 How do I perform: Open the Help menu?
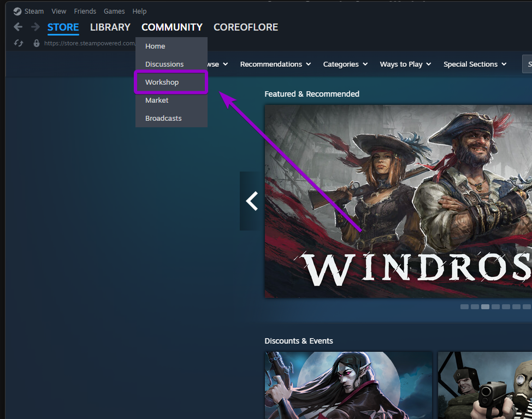pyautogui.click(x=139, y=11)
